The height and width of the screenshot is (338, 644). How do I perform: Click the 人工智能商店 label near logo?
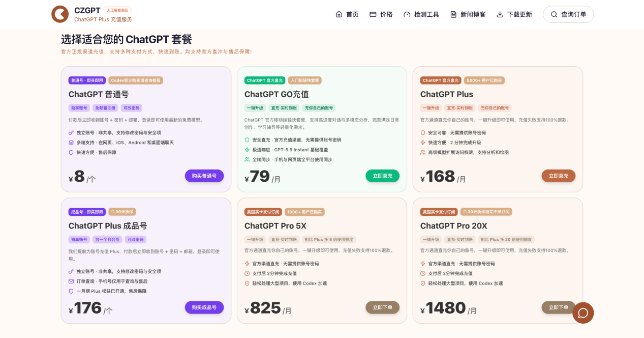(117, 10)
